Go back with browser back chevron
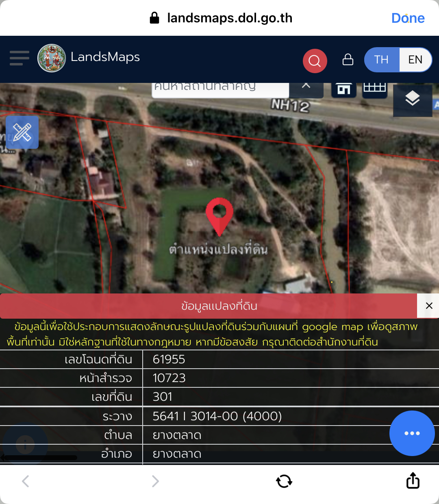439x504 pixels. pyautogui.click(x=26, y=481)
